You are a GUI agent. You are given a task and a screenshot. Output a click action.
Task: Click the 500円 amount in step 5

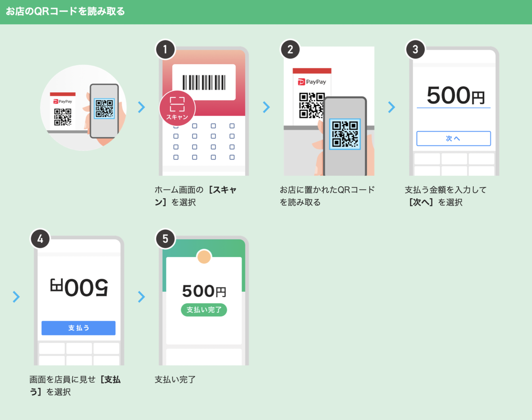204,291
